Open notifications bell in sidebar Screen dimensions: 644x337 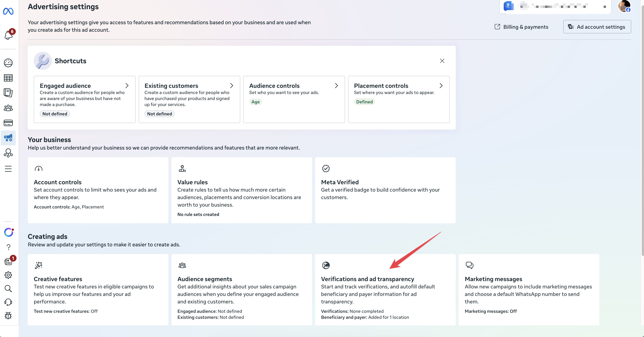coord(8,35)
